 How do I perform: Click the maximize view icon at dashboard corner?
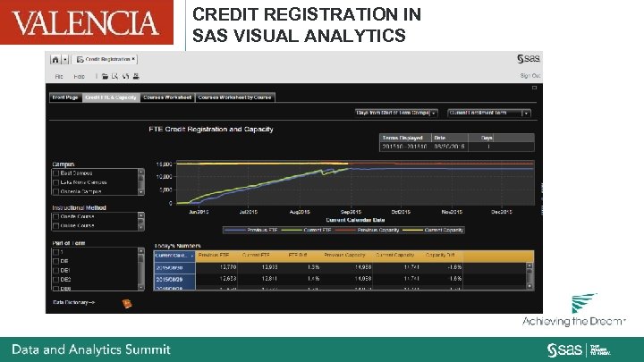click(534, 88)
